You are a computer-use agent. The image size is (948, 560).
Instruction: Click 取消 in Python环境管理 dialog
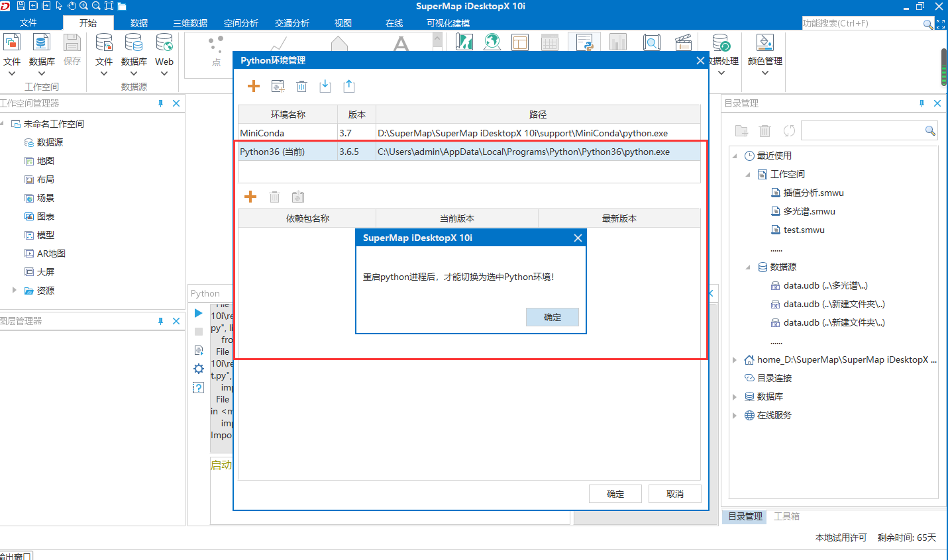click(x=674, y=494)
